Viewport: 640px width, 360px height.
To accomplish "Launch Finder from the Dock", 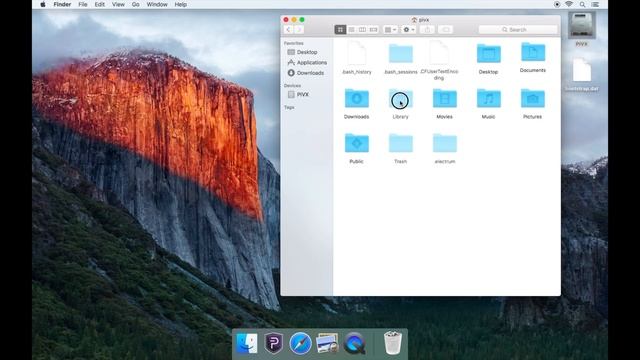I will pos(247,343).
